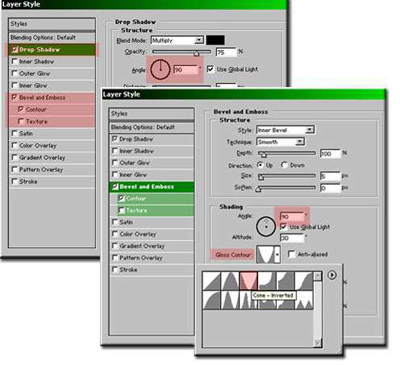The height and width of the screenshot is (365, 400).
Task: Enable Stroke checkbox in front window
Action: tap(115, 269)
